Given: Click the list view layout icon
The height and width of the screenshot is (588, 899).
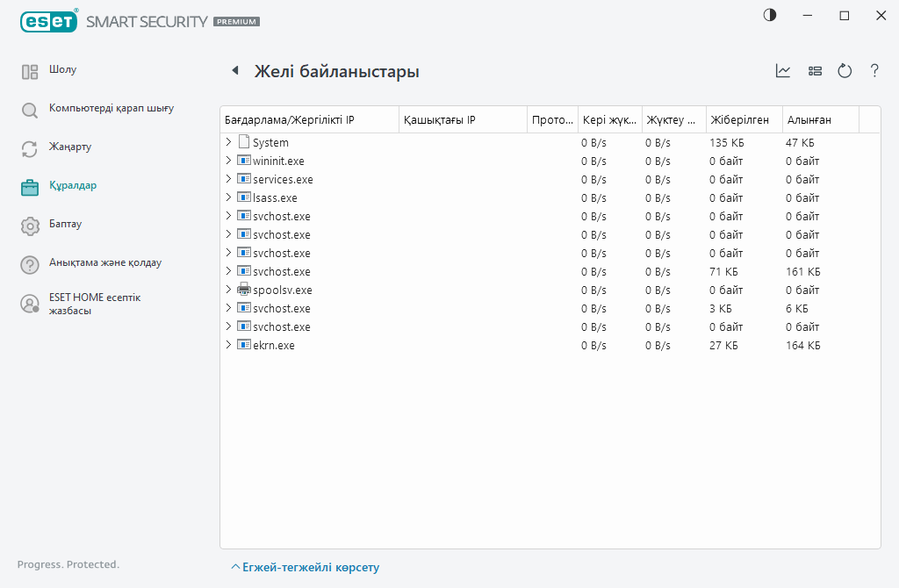Looking at the screenshot, I should coord(815,71).
